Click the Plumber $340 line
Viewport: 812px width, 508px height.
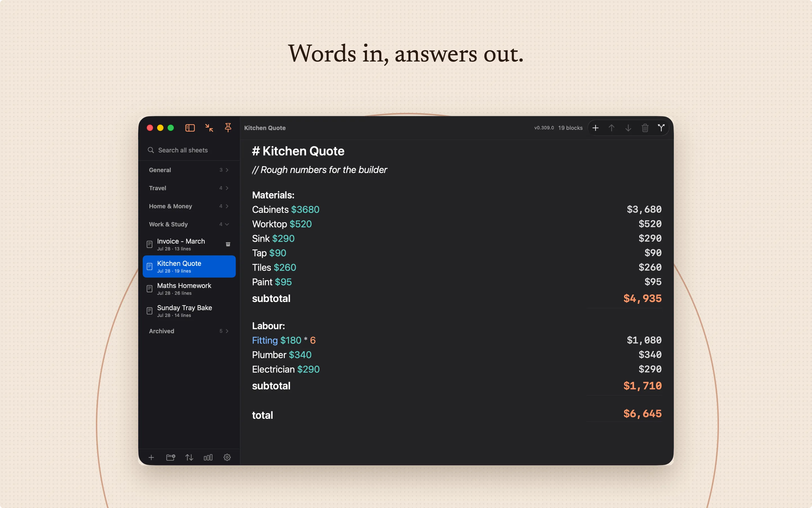pyautogui.click(x=282, y=355)
